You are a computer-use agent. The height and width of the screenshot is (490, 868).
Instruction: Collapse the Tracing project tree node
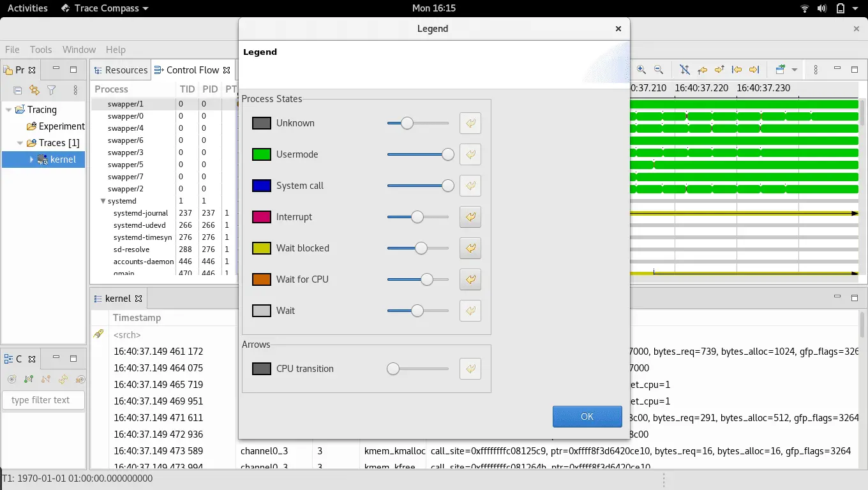[x=8, y=110]
